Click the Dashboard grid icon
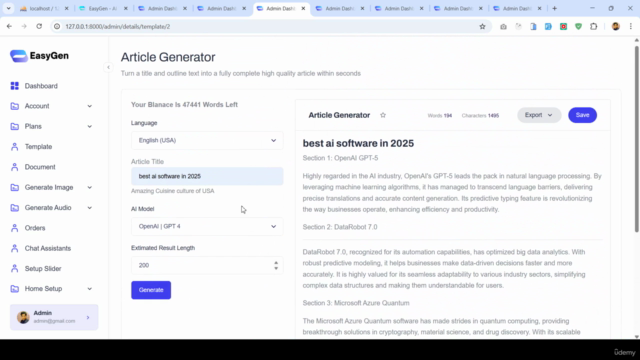The image size is (640, 360). (15, 86)
